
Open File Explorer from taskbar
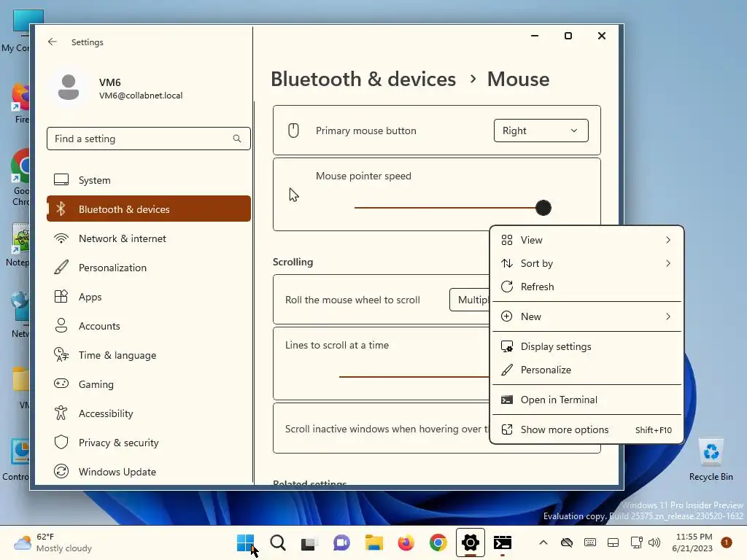click(374, 542)
